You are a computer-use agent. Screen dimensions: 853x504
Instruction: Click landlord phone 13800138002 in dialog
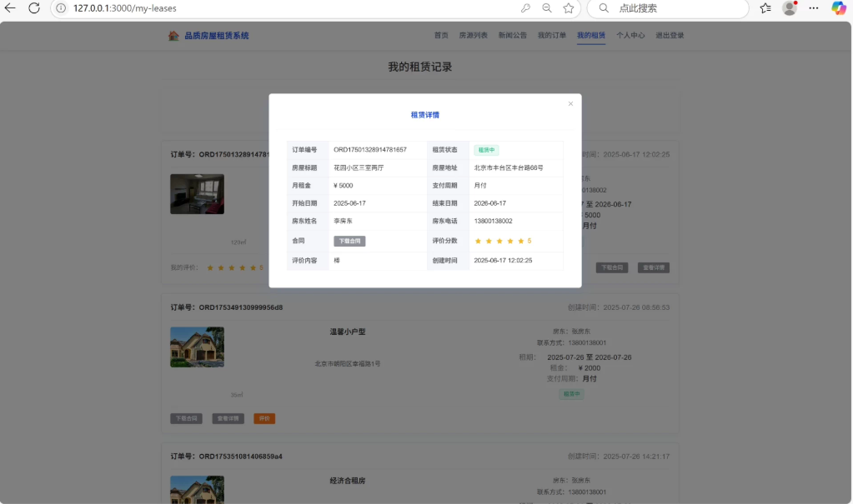(493, 222)
